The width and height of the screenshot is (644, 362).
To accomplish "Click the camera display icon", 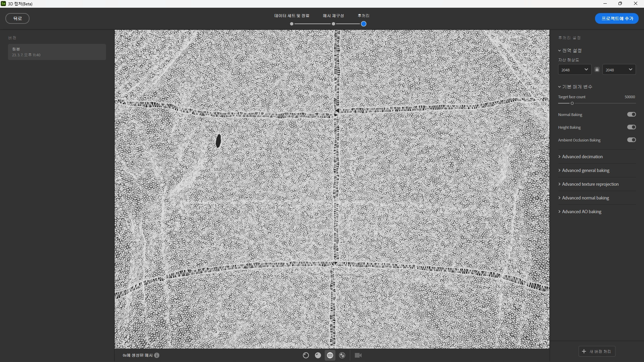I will click(x=358, y=355).
